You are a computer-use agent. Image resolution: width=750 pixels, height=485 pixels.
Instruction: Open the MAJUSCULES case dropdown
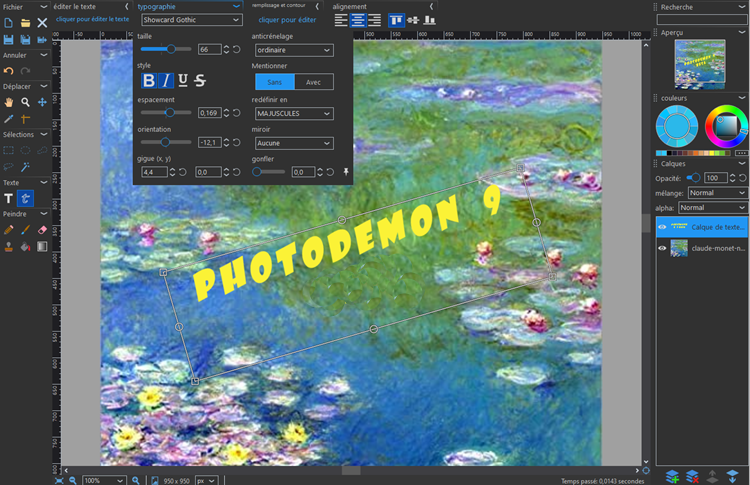pos(293,114)
